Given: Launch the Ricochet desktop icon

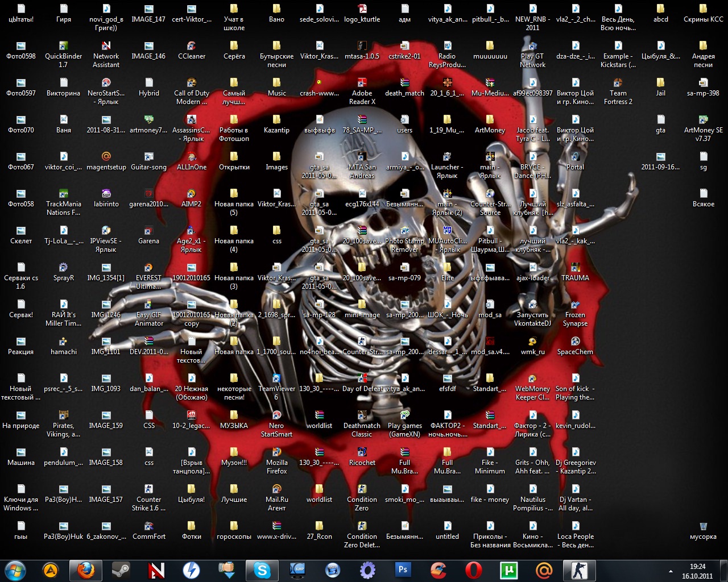Looking at the screenshot, I should pos(362,457).
